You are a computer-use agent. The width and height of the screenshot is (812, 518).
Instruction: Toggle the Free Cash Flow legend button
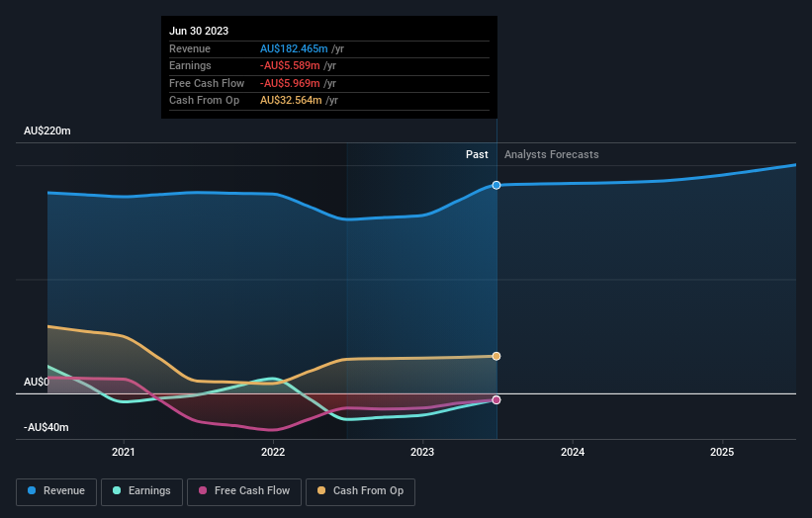pyautogui.click(x=244, y=491)
